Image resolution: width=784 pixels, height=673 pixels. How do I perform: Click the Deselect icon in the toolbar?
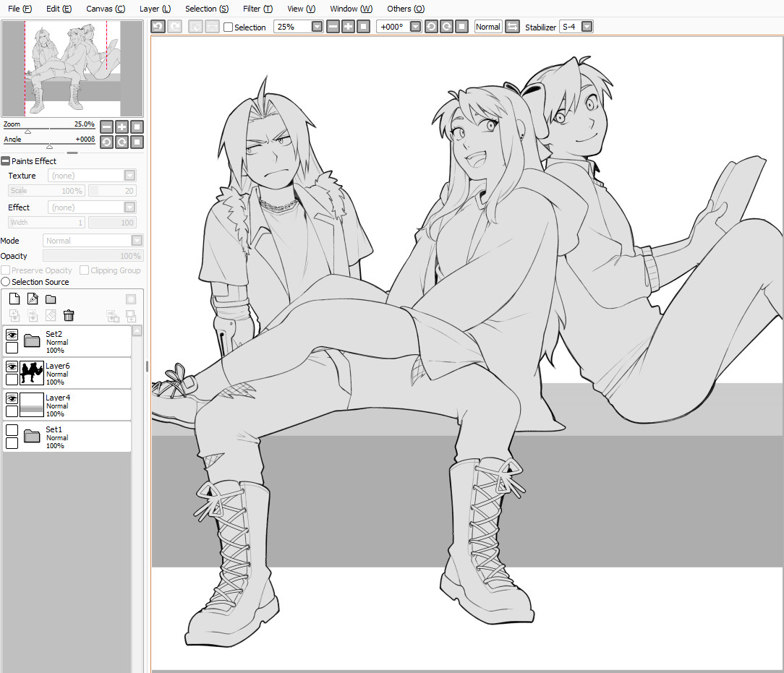pos(195,27)
